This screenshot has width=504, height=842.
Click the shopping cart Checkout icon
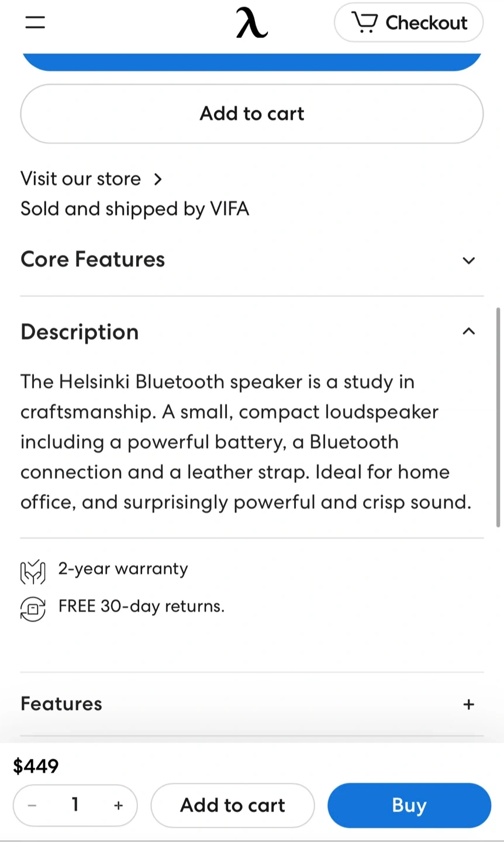365,22
